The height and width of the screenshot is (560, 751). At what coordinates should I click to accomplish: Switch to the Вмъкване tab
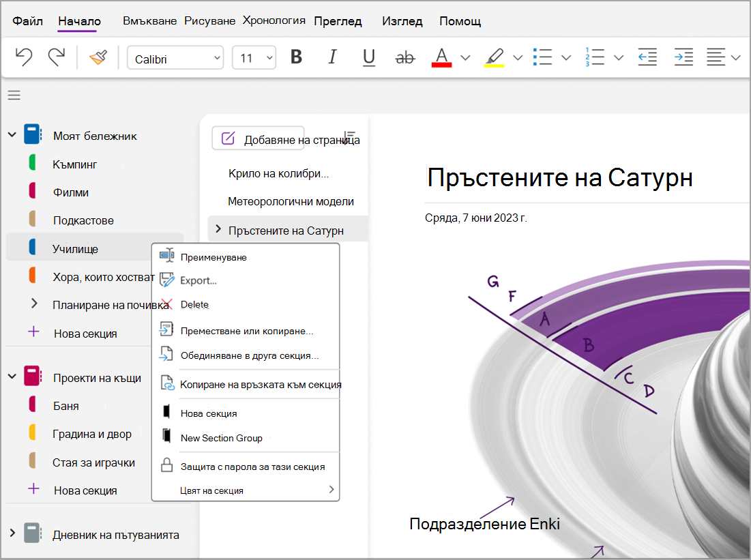[x=150, y=20]
